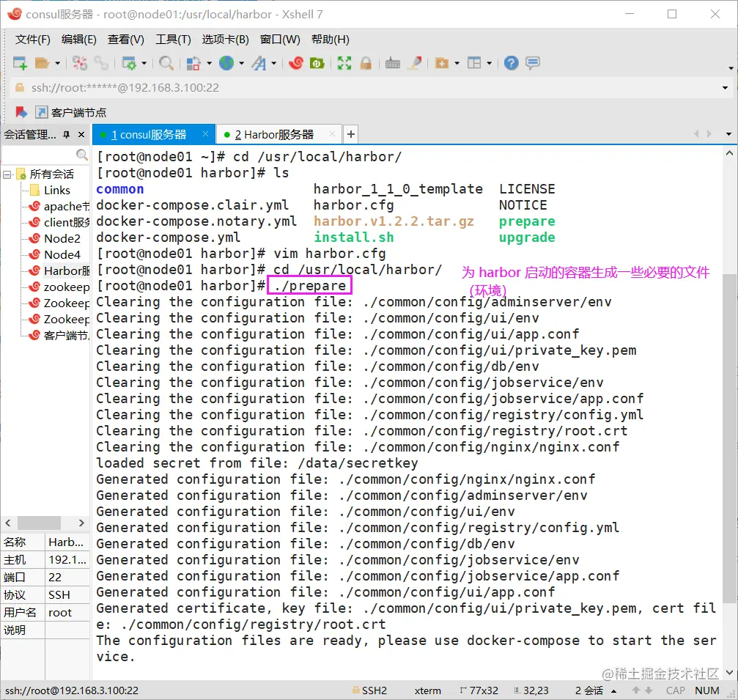Toggle full screen with green arrows icon
The width and height of the screenshot is (738, 700).
344,62
